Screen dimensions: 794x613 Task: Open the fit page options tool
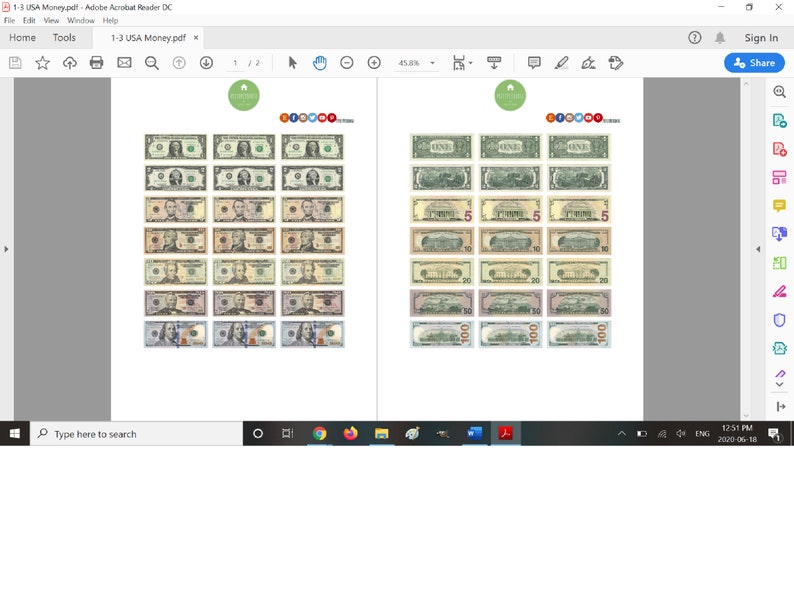pyautogui.click(x=462, y=63)
